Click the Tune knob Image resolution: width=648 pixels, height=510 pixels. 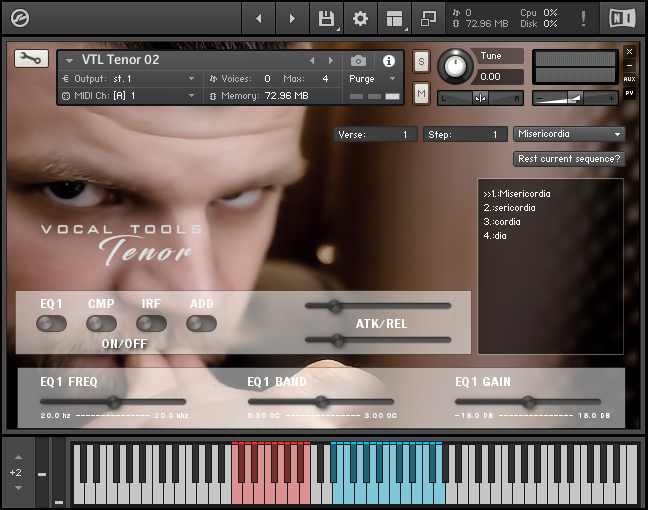tap(455, 66)
